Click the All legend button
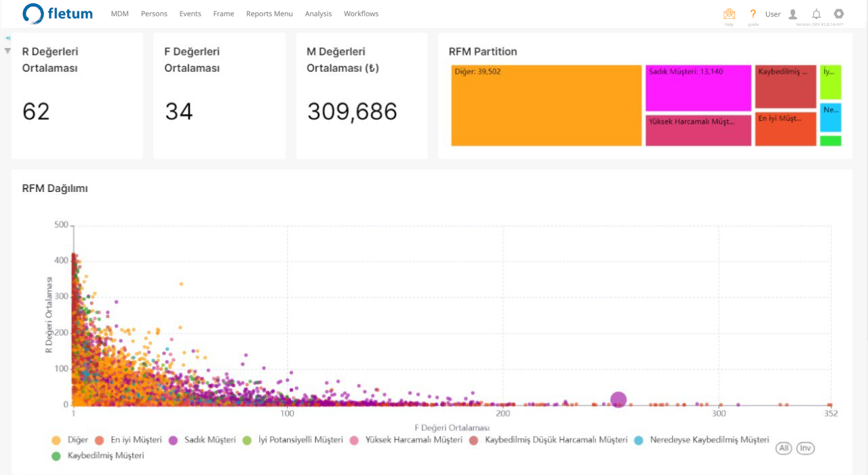Viewport: 868px width, 475px height. (x=784, y=448)
